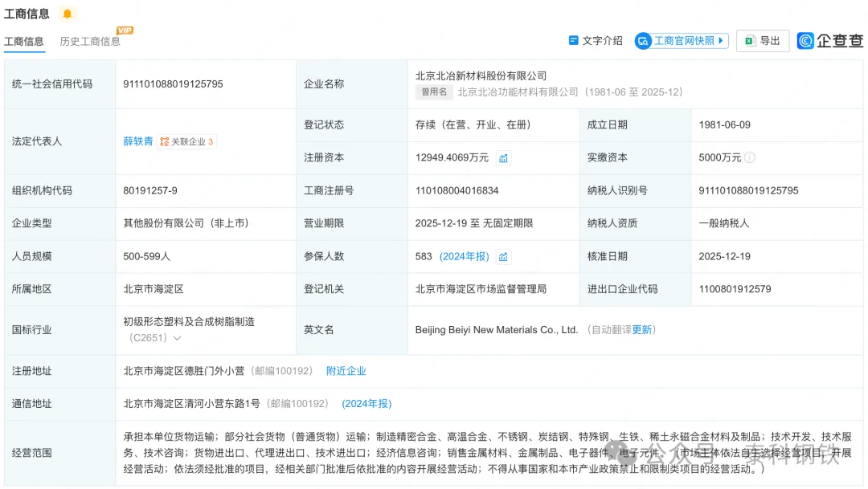Select credit code 911101088019125795 in first row
Viewport: 868px width, 489px height.
click(x=173, y=84)
